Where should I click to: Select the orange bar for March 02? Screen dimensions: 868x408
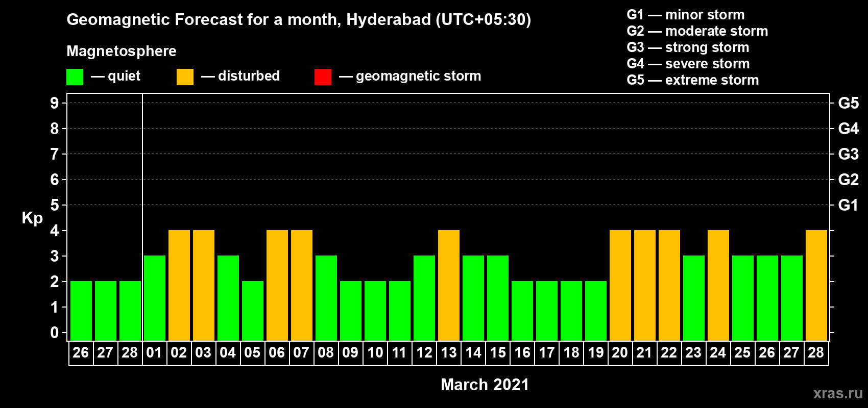tap(179, 285)
